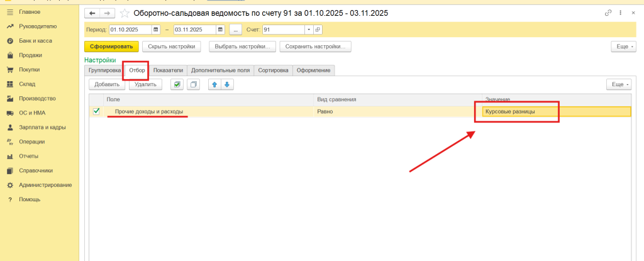Open Операции in the sidebar

pyautogui.click(x=32, y=142)
